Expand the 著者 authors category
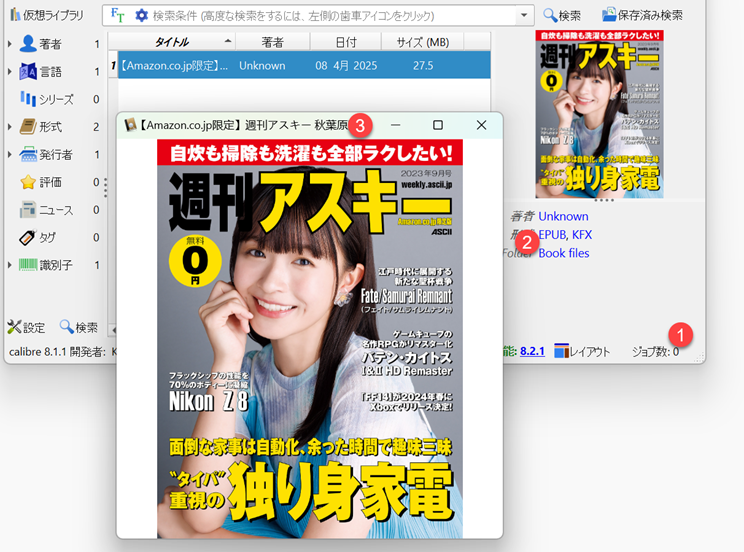 [9, 44]
